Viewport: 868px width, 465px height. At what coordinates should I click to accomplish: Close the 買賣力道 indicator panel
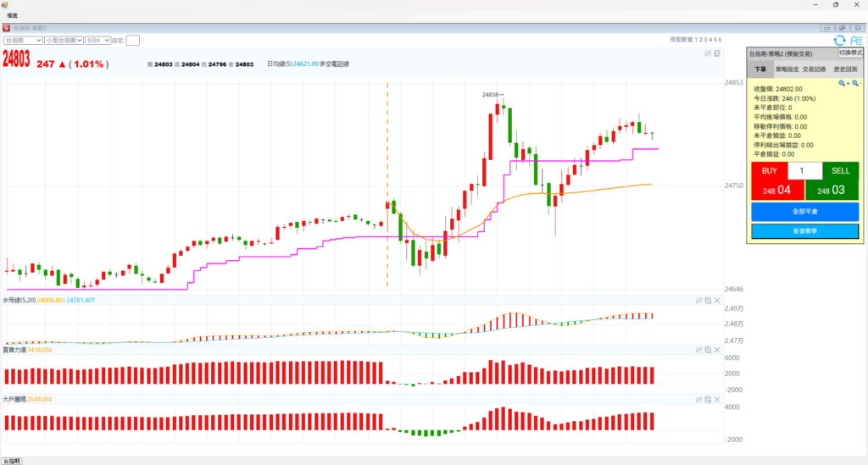point(717,349)
